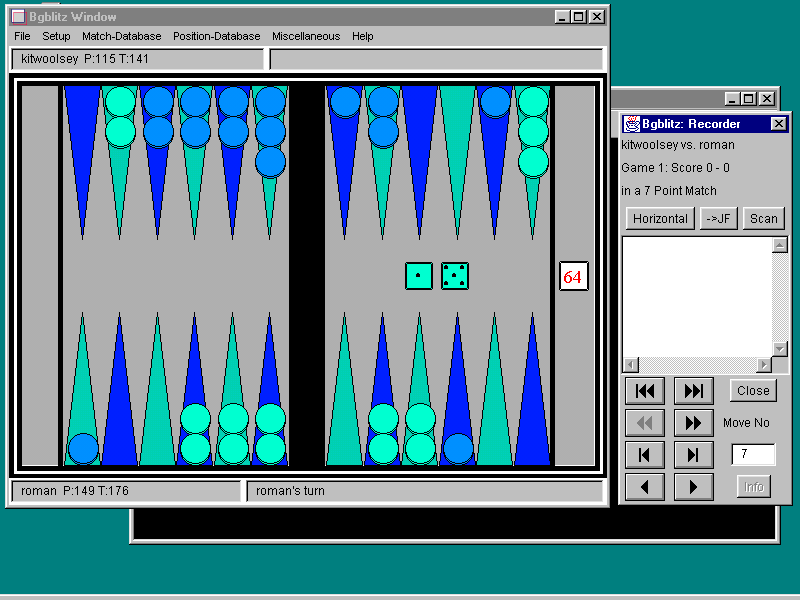Click the Horizontal button in Recorder
This screenshot has width=800, height=600.
(x=660, y=218)
